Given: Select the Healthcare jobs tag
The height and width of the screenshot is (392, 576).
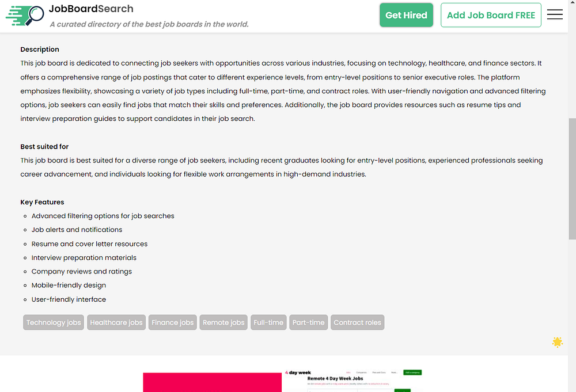Looking at the screenshot, I should pyautogui.click(x=116, y=322).
